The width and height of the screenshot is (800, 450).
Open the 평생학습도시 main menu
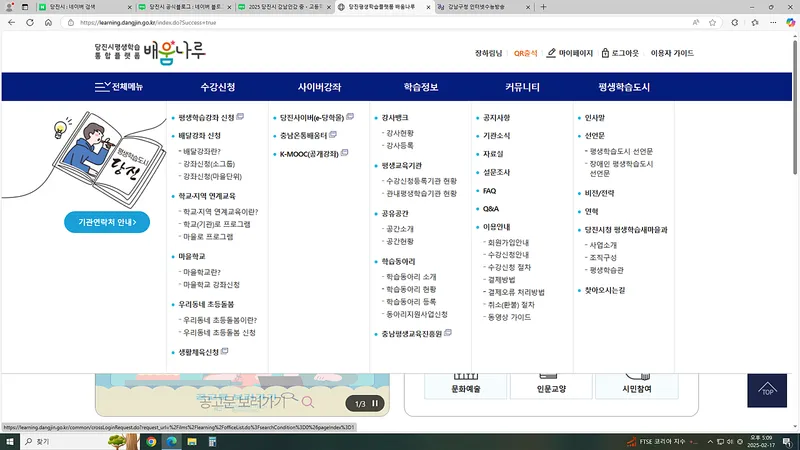click(x=623, y=87)
